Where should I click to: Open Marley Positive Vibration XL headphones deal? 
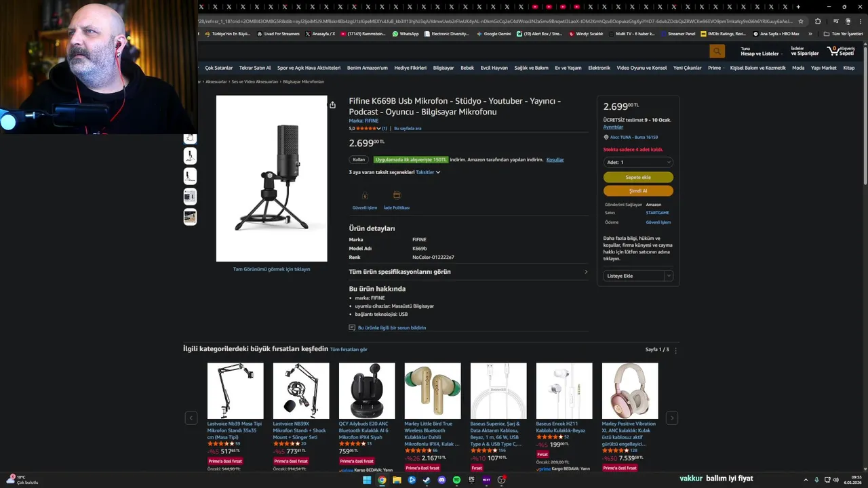point(630,390)
